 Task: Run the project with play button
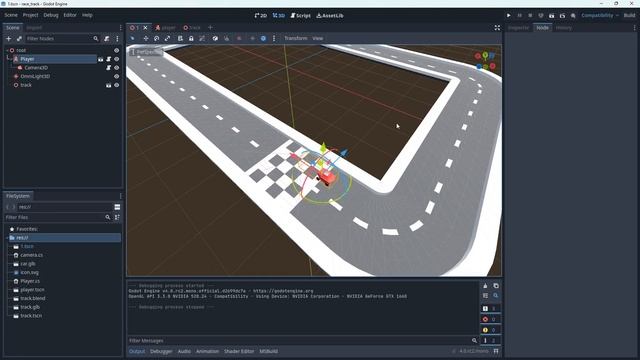point(509,16)
